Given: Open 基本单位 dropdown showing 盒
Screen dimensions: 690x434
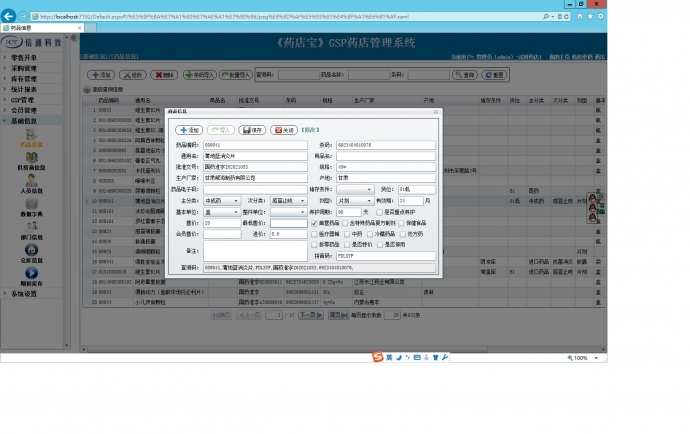Looking at the screenshot, I should 222,212.
